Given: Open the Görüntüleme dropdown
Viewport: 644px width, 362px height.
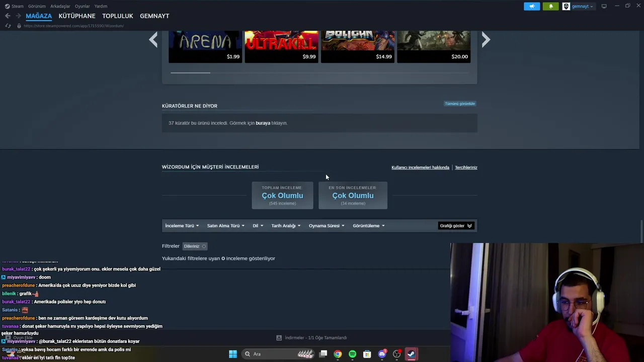Looking at the screenshot, I should tap(369, 226).
